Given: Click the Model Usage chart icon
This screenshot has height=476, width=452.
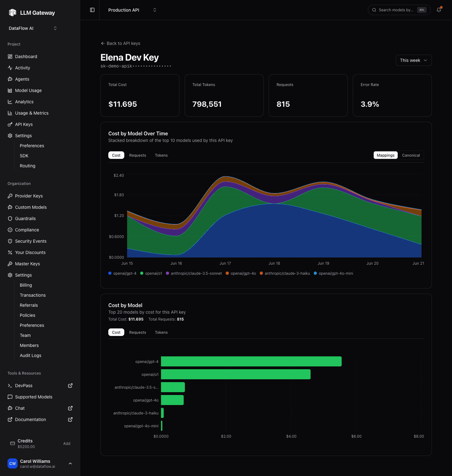Looking at the screenshot, I should [10, 90].
